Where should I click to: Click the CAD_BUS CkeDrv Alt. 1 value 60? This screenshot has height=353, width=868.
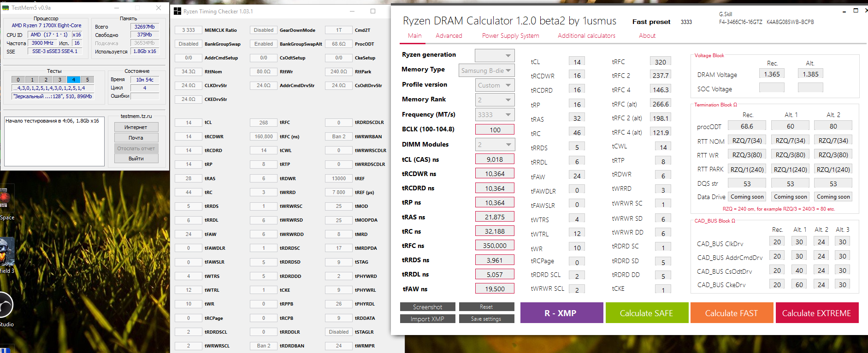coord(799,284)
